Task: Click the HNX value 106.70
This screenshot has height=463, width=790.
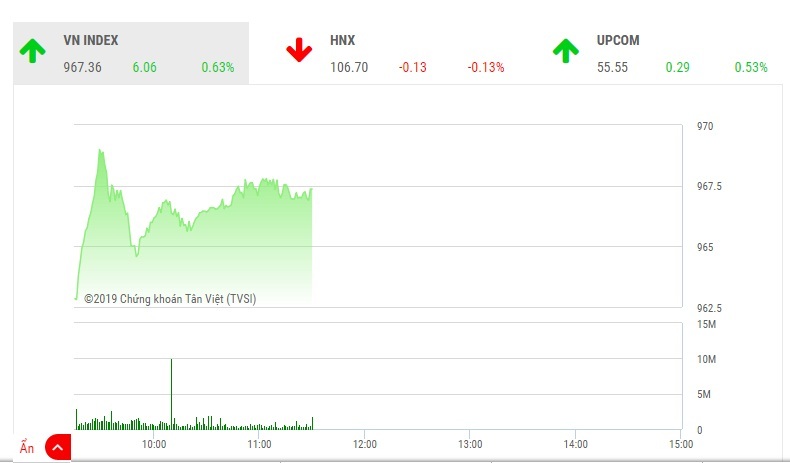Action: [x=349, y=67]
